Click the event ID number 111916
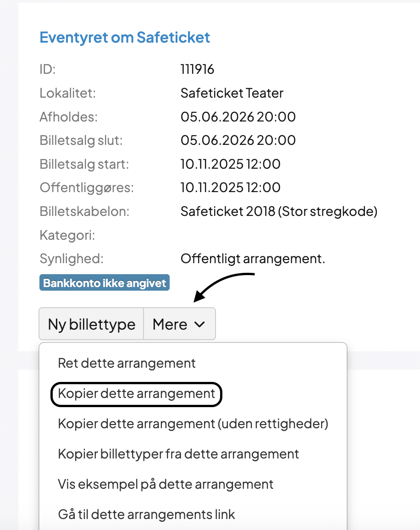The height and width of the screenshot is (530, 420). pyautogui.click(x=197, y=70)
